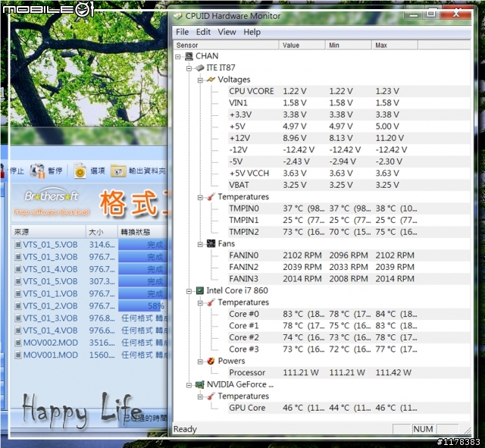Click the Core i7 Temperatures thermometer icon
Viewport: 485px width, 448px height.
point(211,302)
